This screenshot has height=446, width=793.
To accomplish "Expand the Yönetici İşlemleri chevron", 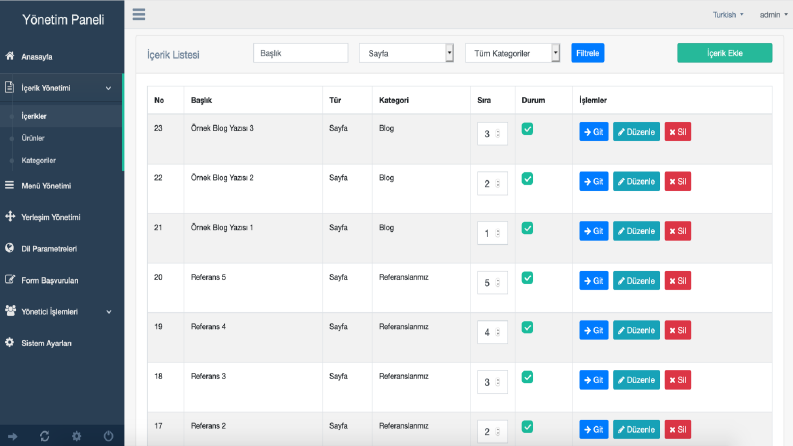I will coord(108,312).
